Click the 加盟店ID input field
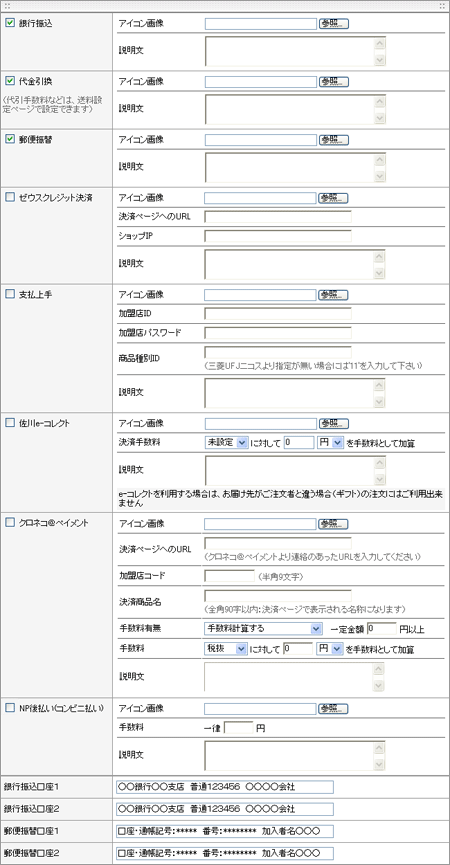Viewport: 450px width, 865px height. [278, 314]
